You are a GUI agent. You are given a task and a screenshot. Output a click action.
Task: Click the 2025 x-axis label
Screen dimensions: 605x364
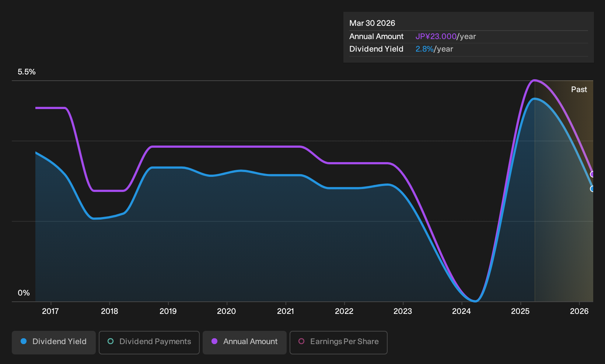point(520,311)
